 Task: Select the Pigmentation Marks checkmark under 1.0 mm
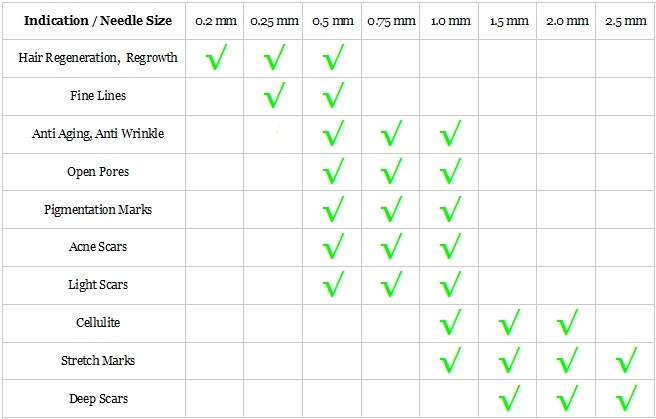(450, 209)
